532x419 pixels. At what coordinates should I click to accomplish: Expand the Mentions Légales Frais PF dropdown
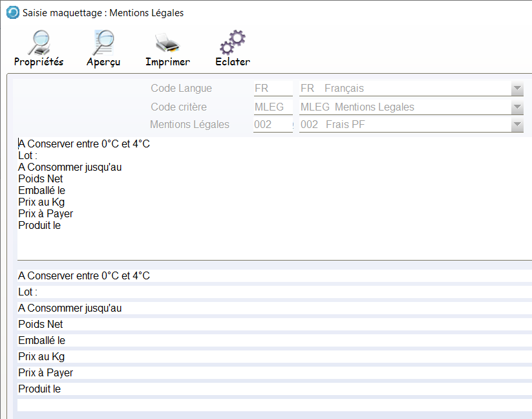(x=516, y=125)
